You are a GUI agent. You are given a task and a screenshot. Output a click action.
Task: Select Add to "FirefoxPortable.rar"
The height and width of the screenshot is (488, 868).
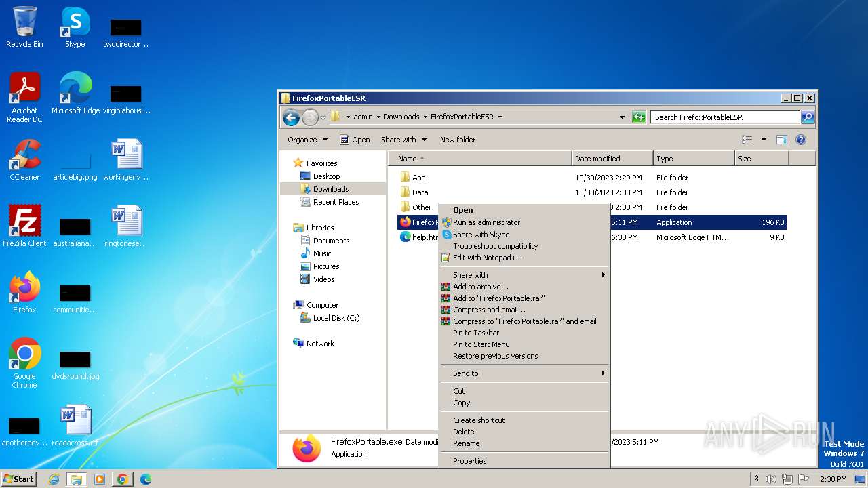(524, 298)
